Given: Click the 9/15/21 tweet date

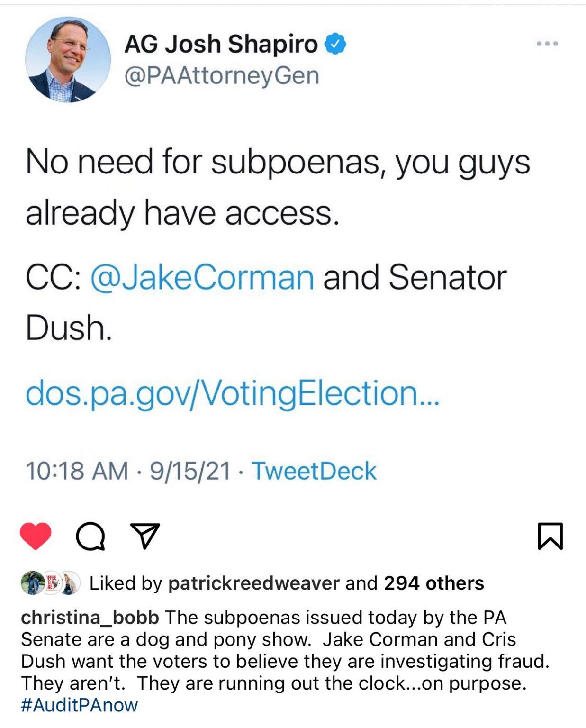Looking at the screenshot, I should click(x=190, y=471).
